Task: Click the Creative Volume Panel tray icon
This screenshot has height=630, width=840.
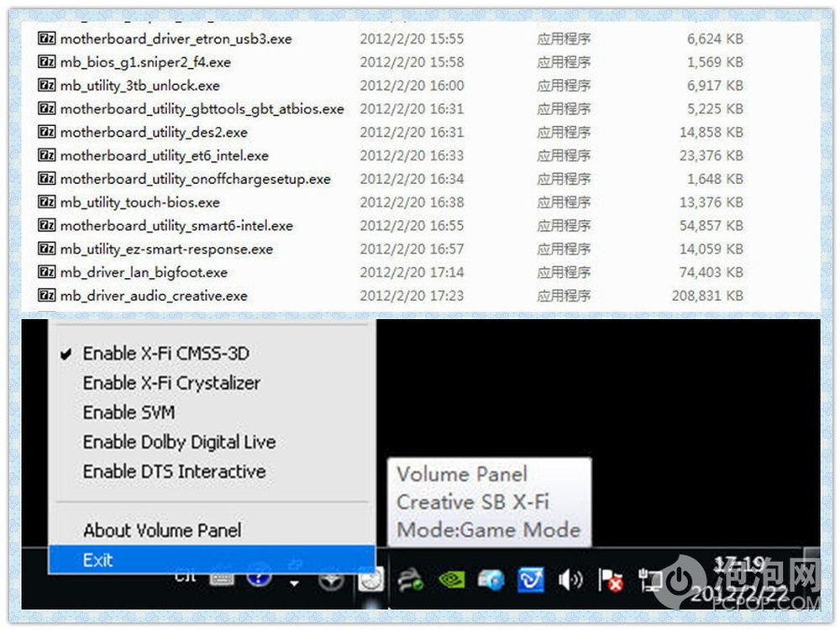Action: (370, 579)
